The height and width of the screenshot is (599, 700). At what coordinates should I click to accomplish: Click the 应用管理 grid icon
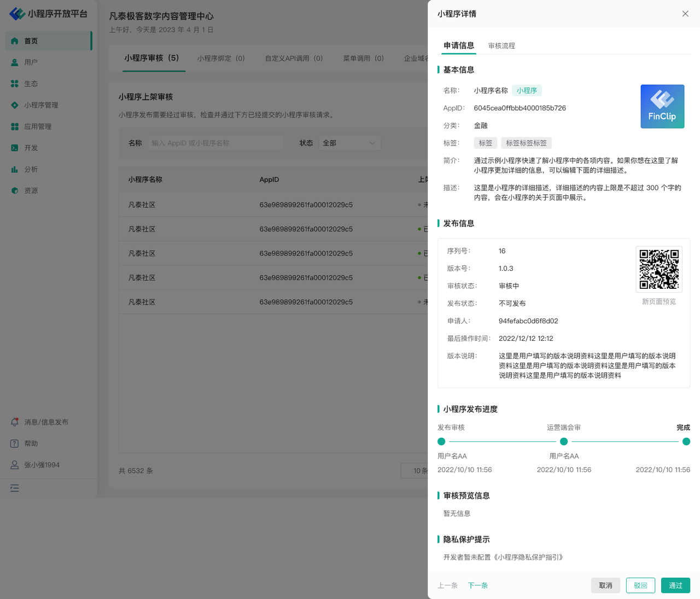pyautogui.click(x=15, y=126)
